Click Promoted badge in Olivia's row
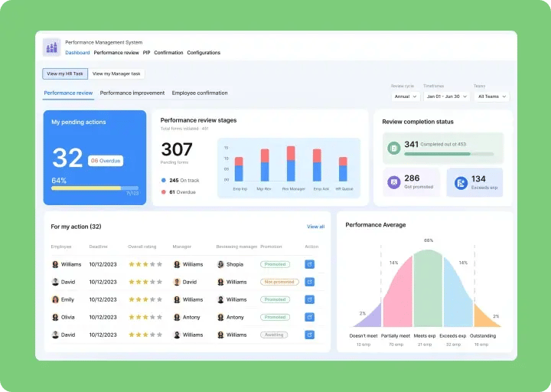This screenshot has width=551, height=392. click(275, 317)
